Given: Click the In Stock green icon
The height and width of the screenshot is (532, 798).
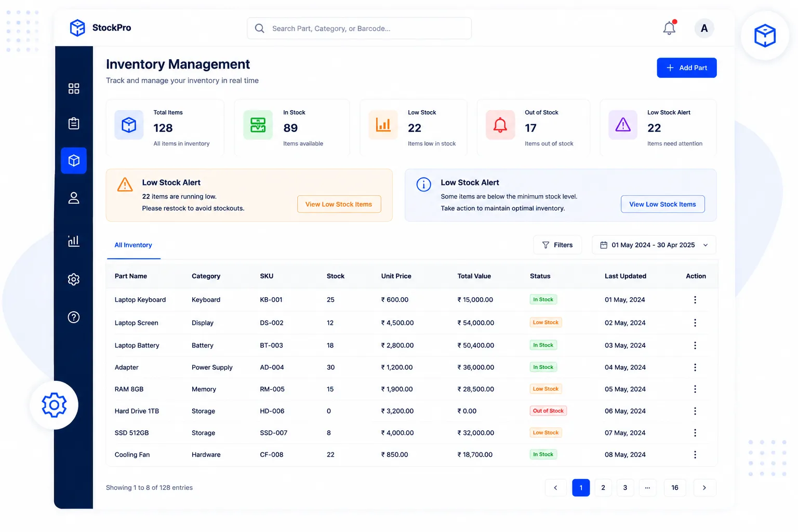Looking at the screenshot, I should (x=258, y=125).
